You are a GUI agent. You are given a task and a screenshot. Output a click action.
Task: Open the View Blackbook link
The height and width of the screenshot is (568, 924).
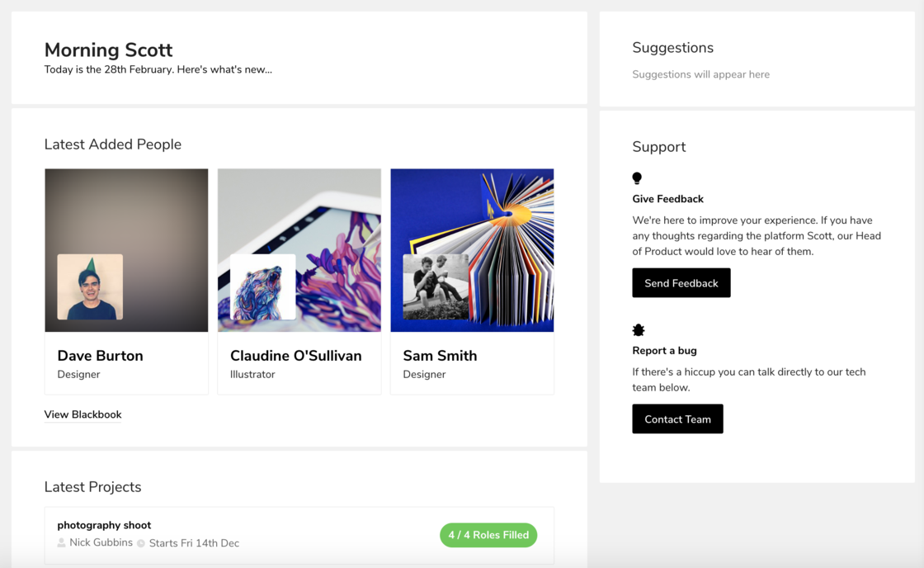(82, 414)
